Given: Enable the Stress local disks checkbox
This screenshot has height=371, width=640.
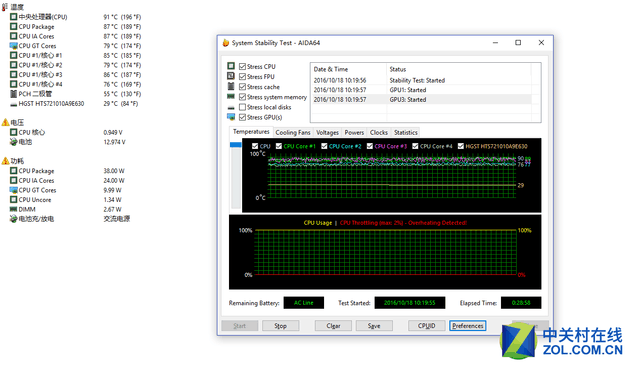Looking at the screenshot, I should pyautogui.click(x=242, y=107).
